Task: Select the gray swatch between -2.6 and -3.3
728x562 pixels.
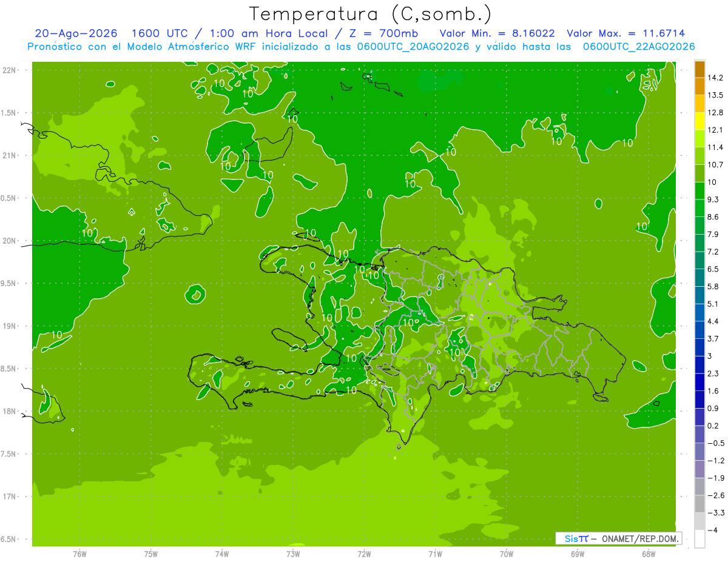Action: [699, 504]
